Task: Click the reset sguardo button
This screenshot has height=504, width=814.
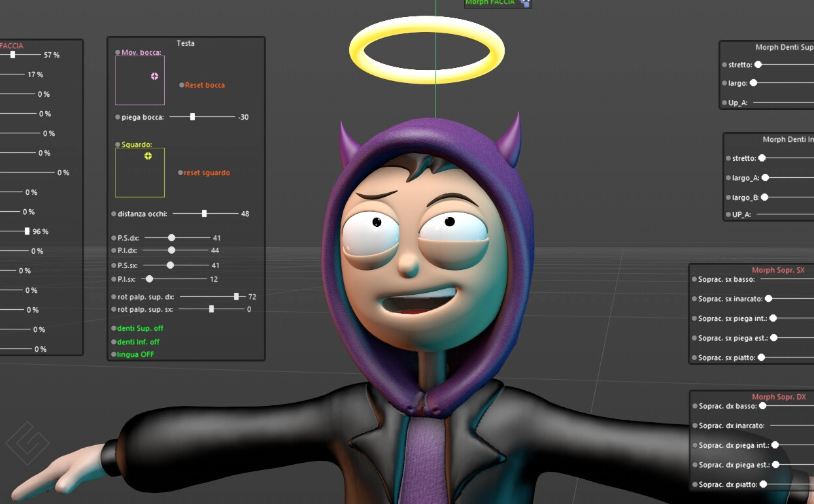Action: pos(207,173)
